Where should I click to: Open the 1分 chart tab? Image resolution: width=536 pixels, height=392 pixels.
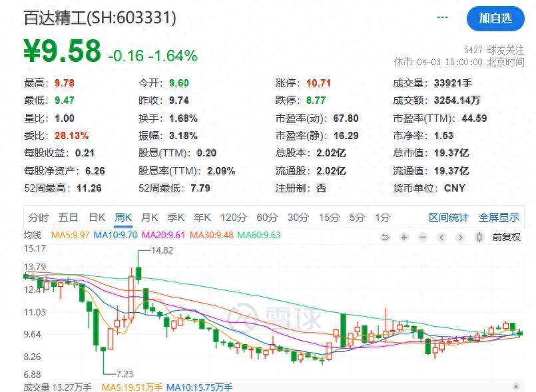tap(382, 218)
